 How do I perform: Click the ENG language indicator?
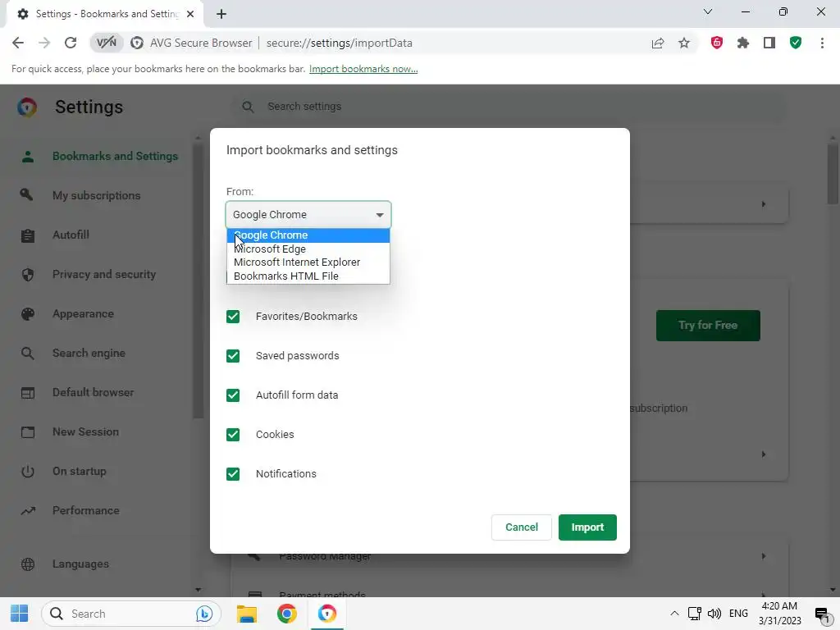(x=738, y=614)
